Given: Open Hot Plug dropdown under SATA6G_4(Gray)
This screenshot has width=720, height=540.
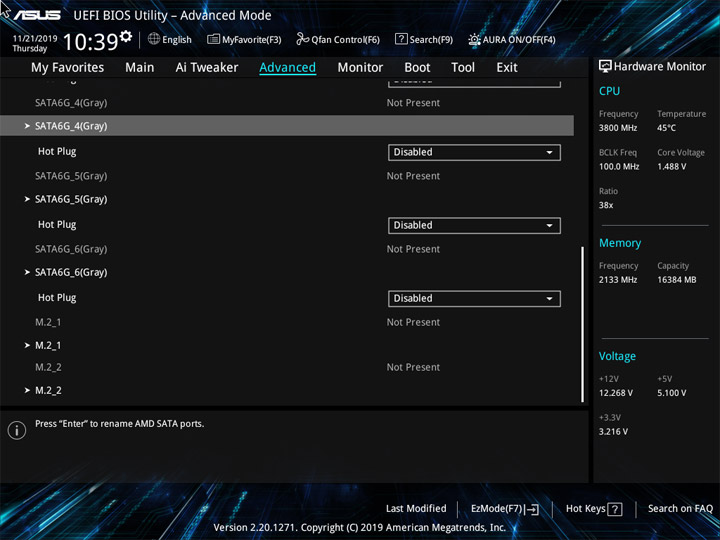Looking at the screenshot, I should tap(474, 152).
